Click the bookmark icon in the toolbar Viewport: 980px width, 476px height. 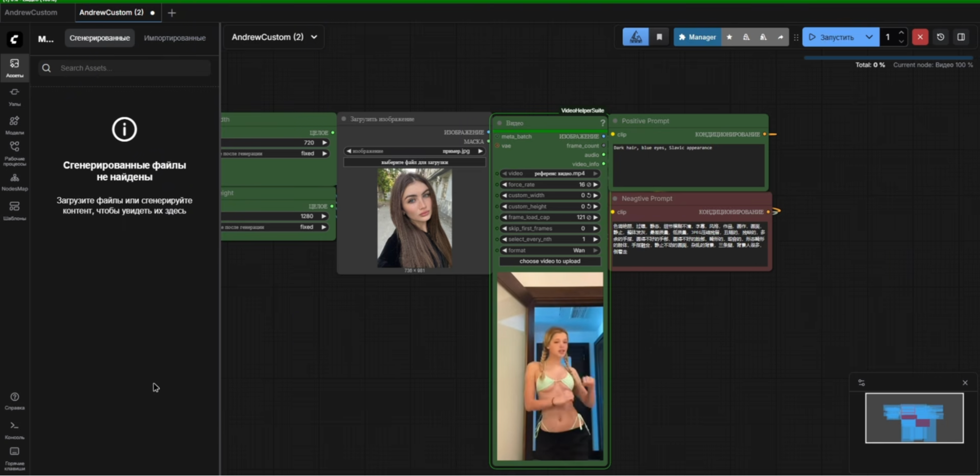659,37
